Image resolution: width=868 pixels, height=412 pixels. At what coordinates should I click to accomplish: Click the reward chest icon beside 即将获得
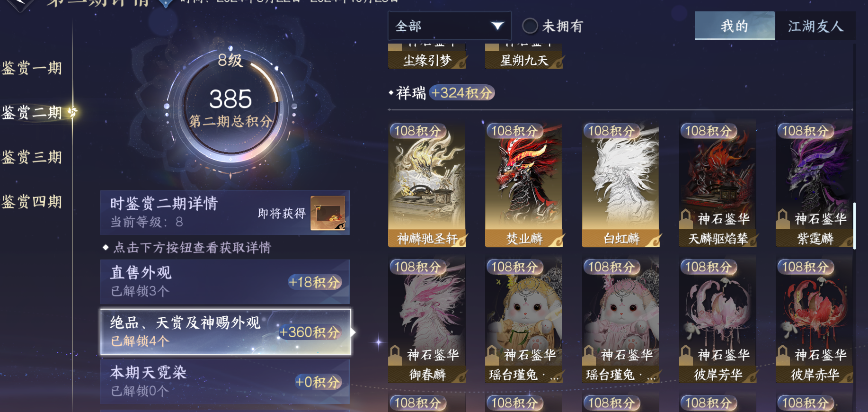coord(328,213)
